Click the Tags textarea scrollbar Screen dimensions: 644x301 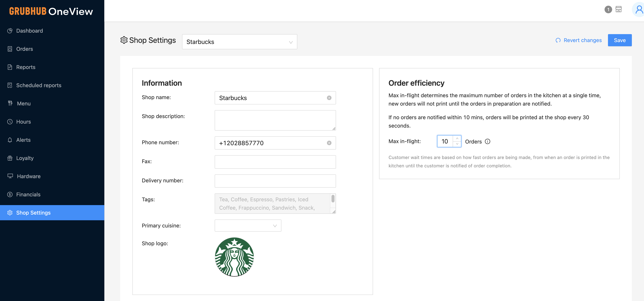point(333,199)
